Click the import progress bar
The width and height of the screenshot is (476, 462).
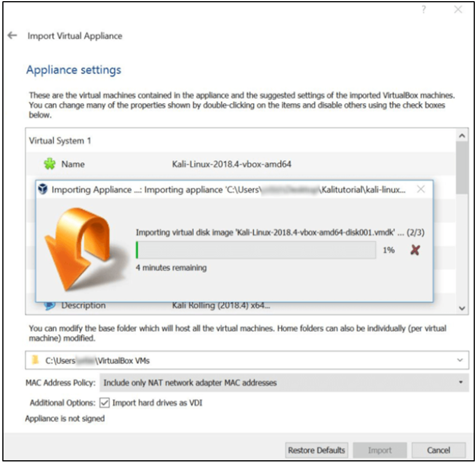(255, 250)
